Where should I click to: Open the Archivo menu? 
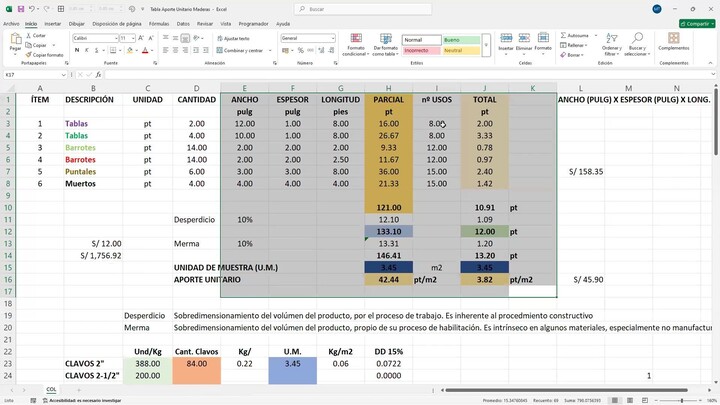tap(11, 23)
